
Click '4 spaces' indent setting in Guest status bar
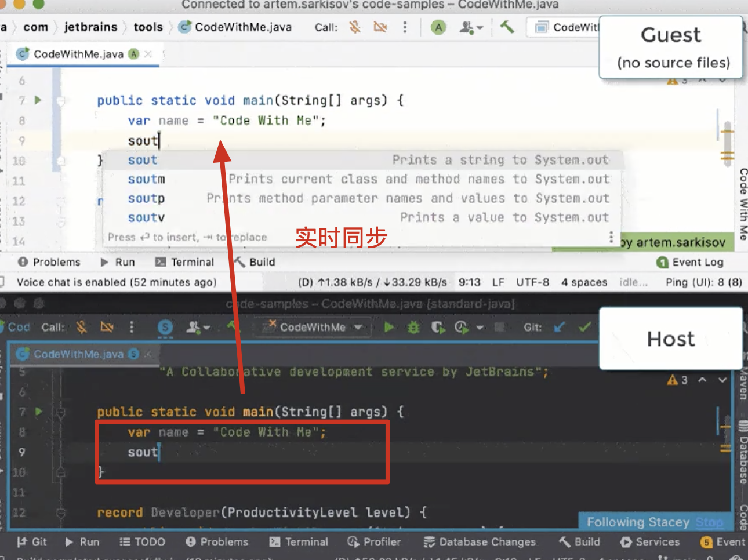(584, 282)
